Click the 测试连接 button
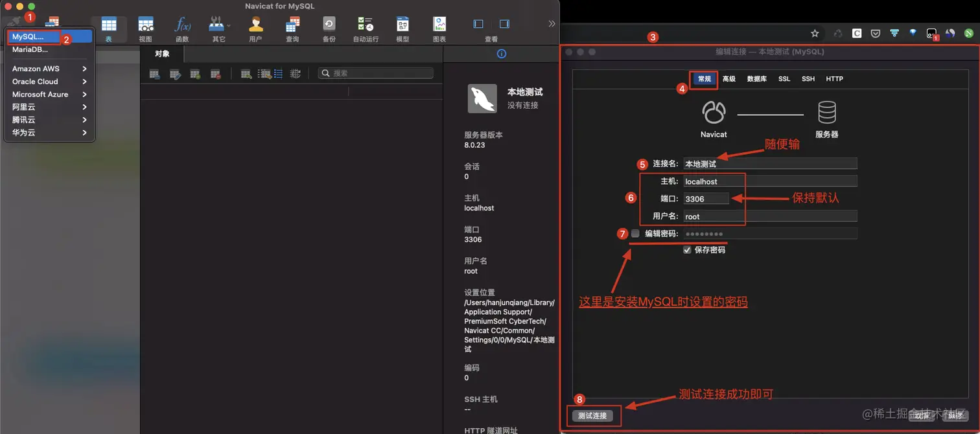The height and width of the screenshot is (434, 980). [x=592, y=416]
